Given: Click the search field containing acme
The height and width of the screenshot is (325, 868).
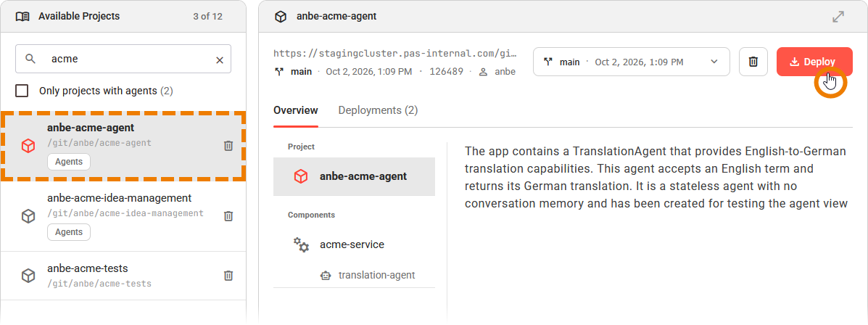Looking at the screenshot, I should point(123,59).
